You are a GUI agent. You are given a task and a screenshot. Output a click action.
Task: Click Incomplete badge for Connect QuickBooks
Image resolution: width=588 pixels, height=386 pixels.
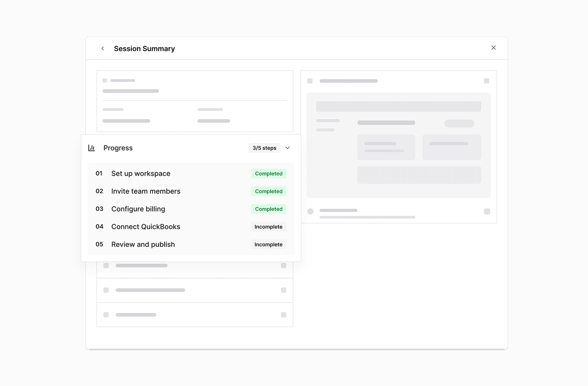tap(268, 227)
